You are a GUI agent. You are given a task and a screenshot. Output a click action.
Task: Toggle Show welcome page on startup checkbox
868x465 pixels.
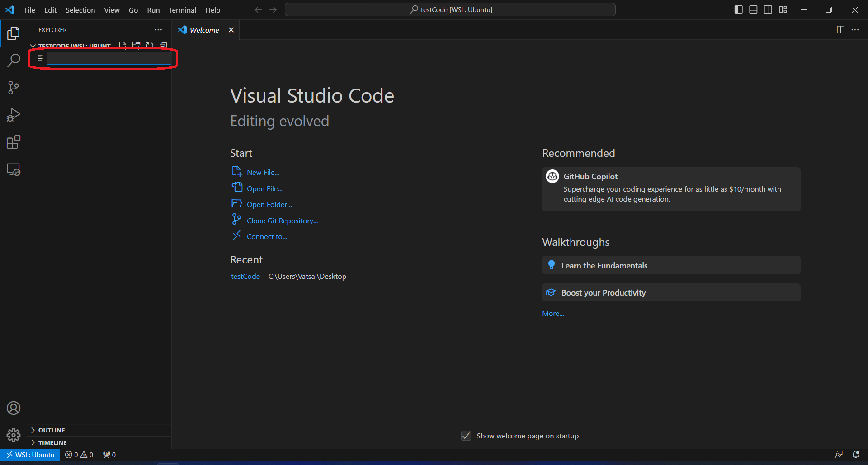tap(466, 436)
